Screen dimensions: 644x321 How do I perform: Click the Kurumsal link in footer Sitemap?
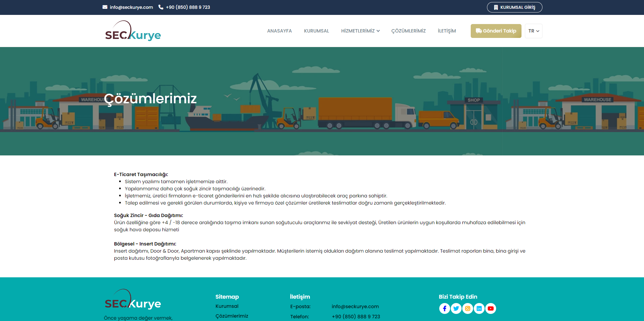227,306
